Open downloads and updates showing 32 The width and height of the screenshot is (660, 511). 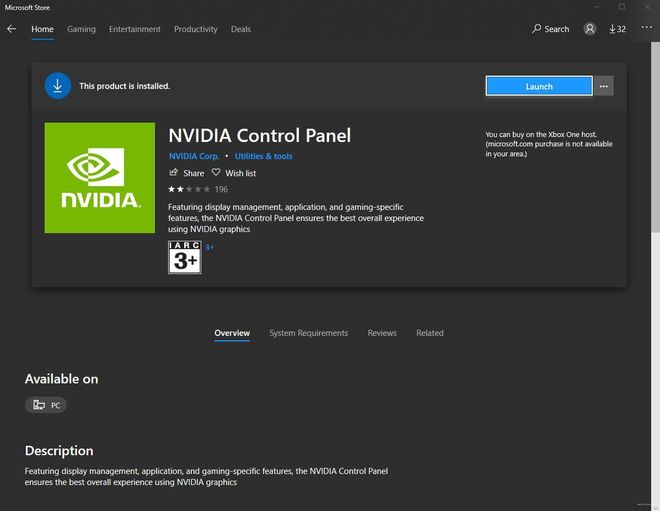click(x=617, y=29)
